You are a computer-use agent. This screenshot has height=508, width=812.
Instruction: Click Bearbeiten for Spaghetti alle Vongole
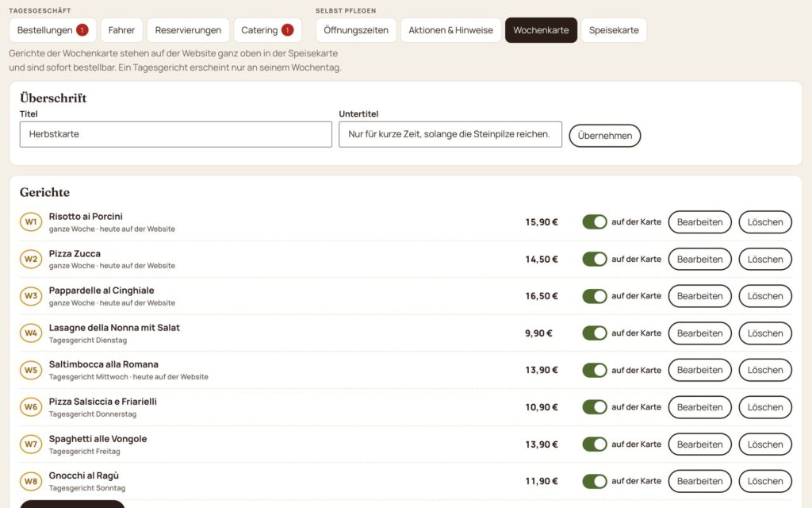coord(699,444)
